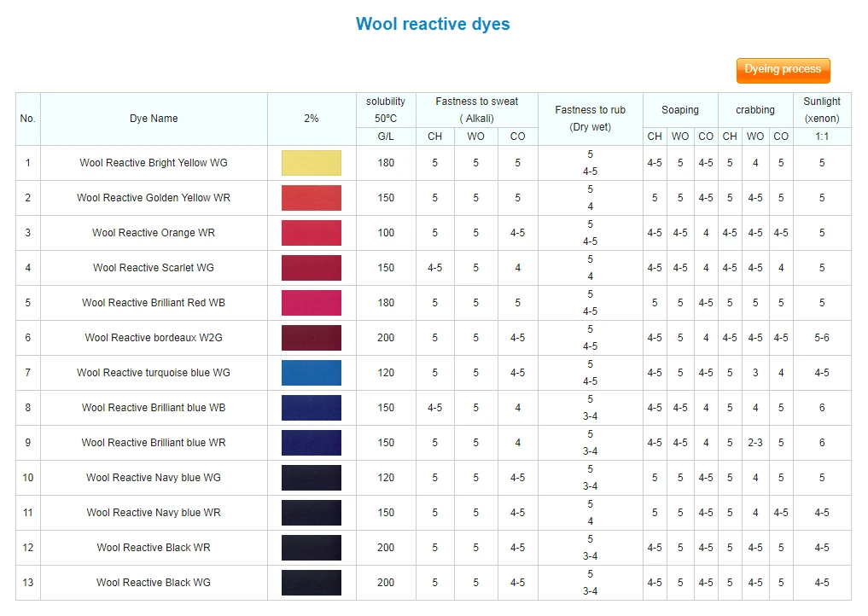This screenshot has width=868, height=616.
Task: Click 'Wool Reactive Brilliant blue WR' name
Action: point(154,442)
